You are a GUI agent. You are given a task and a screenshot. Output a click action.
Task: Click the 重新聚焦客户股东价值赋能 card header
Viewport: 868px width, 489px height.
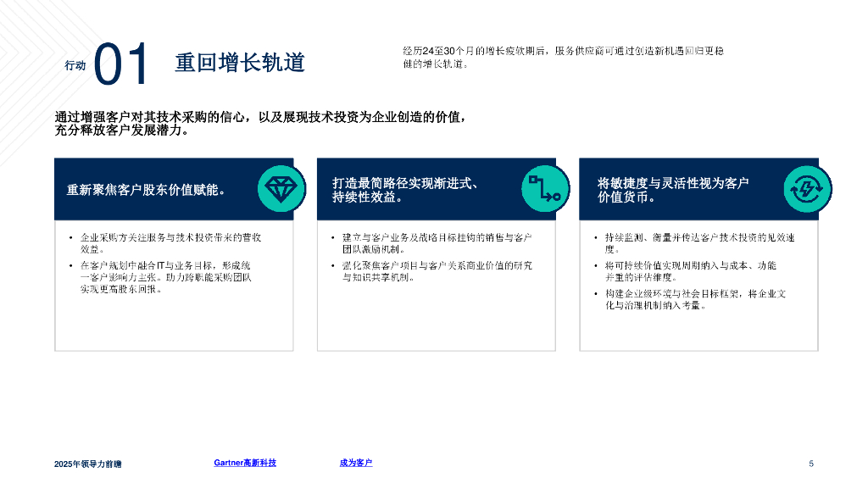tap(146, 190)
